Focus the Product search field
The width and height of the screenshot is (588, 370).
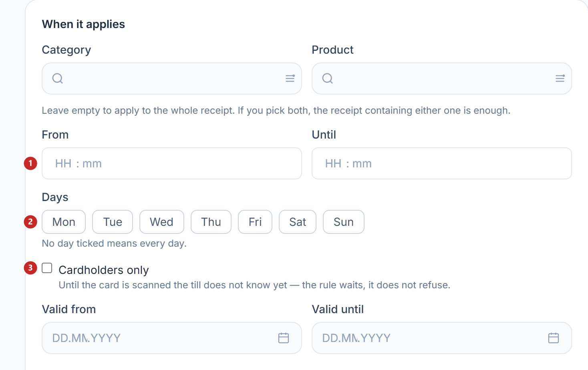click(442, 78)
